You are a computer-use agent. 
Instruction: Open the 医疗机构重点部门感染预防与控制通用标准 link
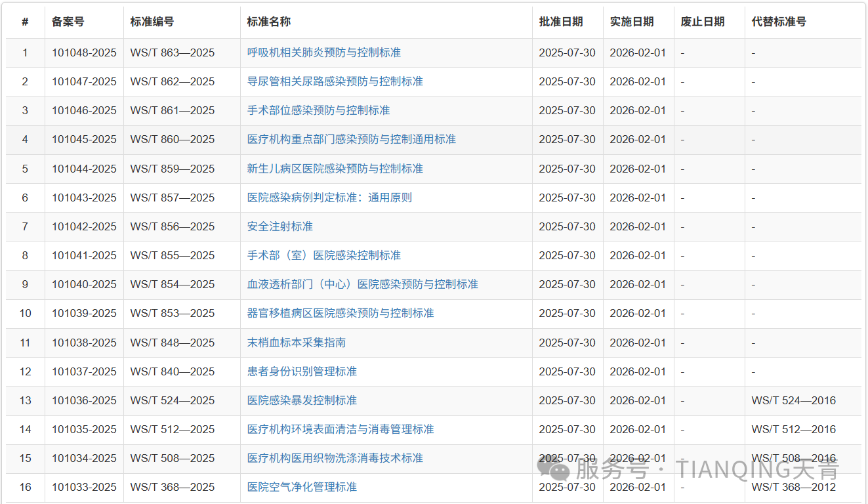(350, 139)
